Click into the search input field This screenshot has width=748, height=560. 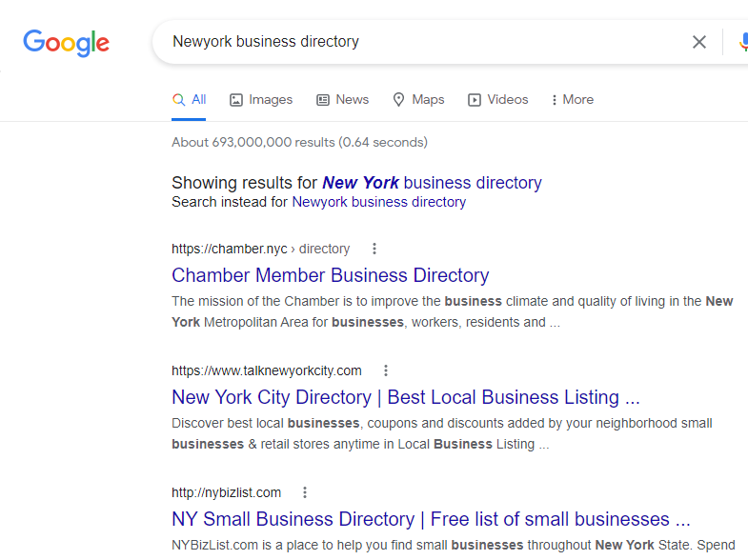click(425, 42)
